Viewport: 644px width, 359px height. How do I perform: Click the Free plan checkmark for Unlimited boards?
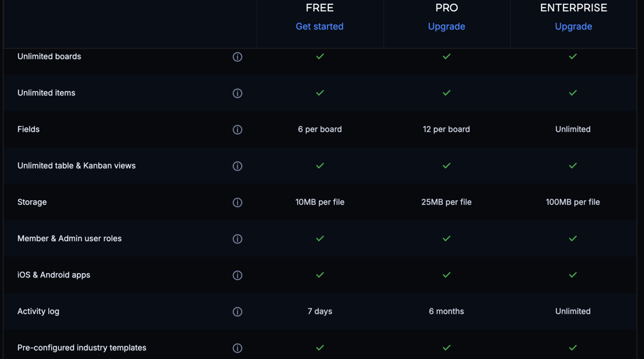coord(320,56)
